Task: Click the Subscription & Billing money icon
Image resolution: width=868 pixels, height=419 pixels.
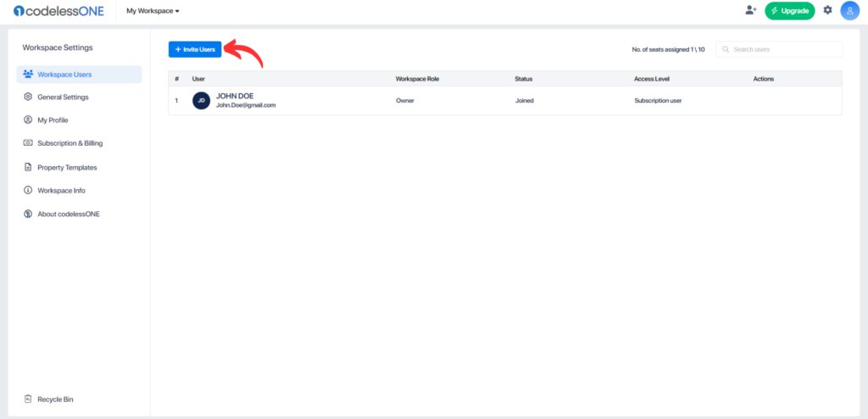Action: click(x=28, y=143)
